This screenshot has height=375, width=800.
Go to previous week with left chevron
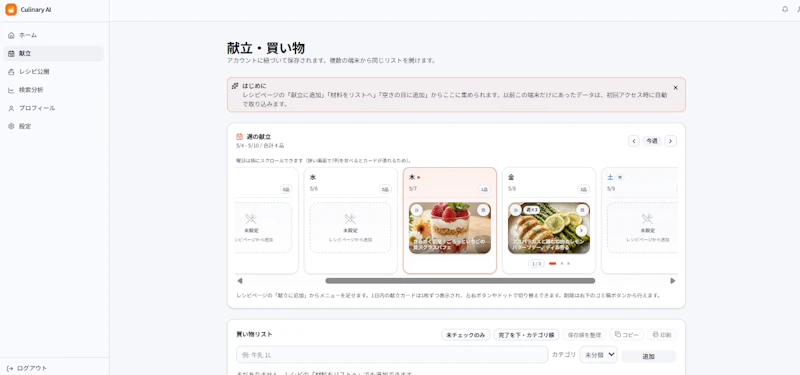[x=634, y=141]
